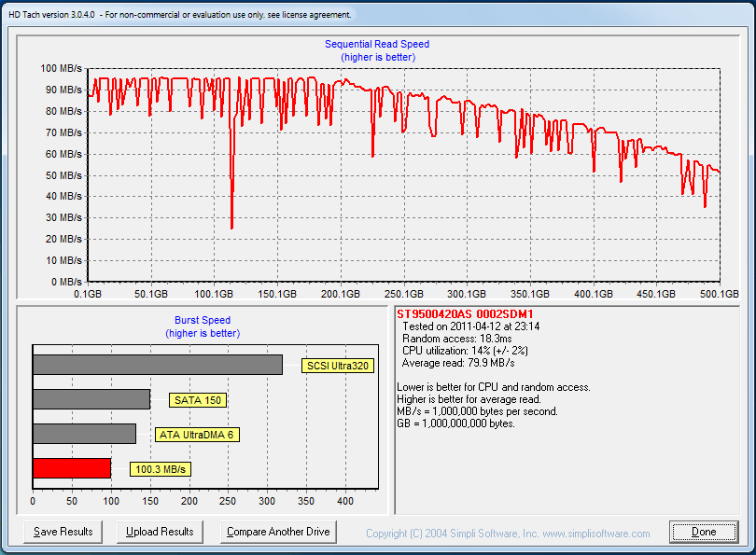Click the deepest dip in the read graph

(231, 222)
